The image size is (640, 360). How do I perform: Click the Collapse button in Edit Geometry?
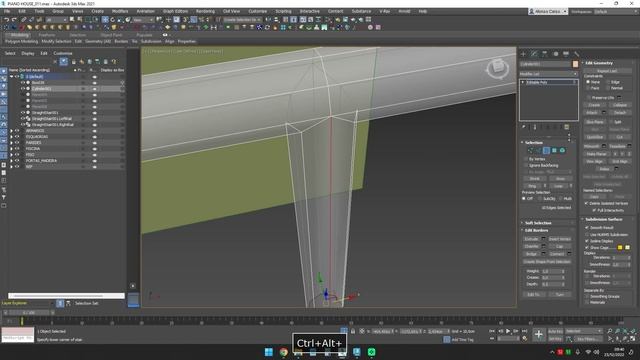(x=620, y=105)
